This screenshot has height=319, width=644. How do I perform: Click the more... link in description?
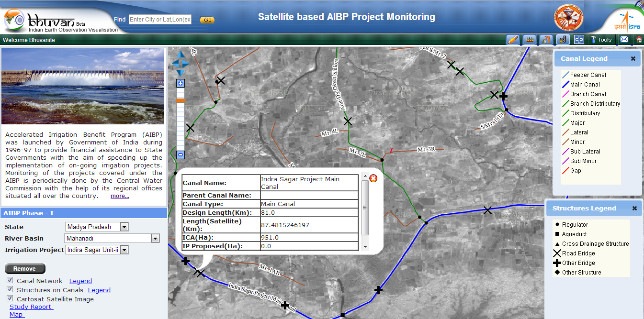tap(120, 196)
